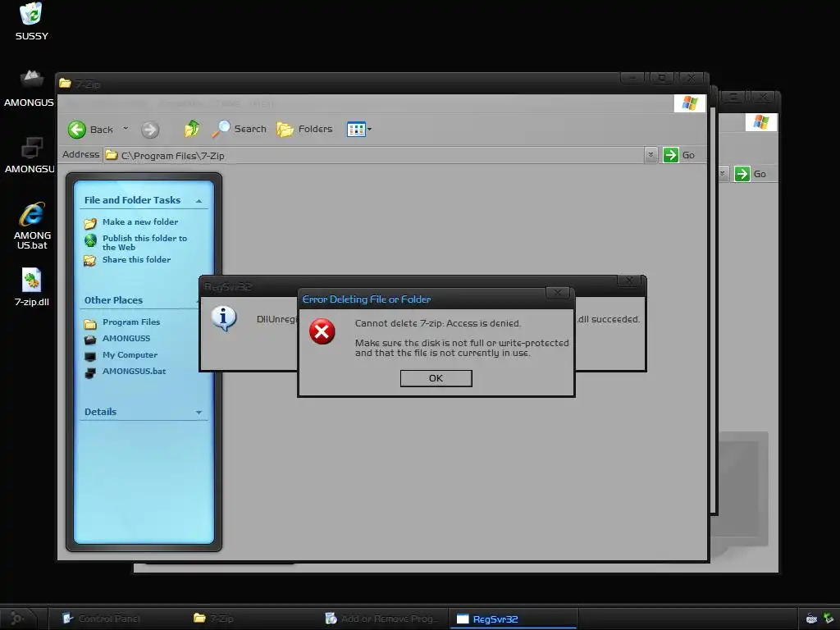Click the grey Forward arrow button
This screenshot has width=840, height=630.
click(x=150, y=129)
